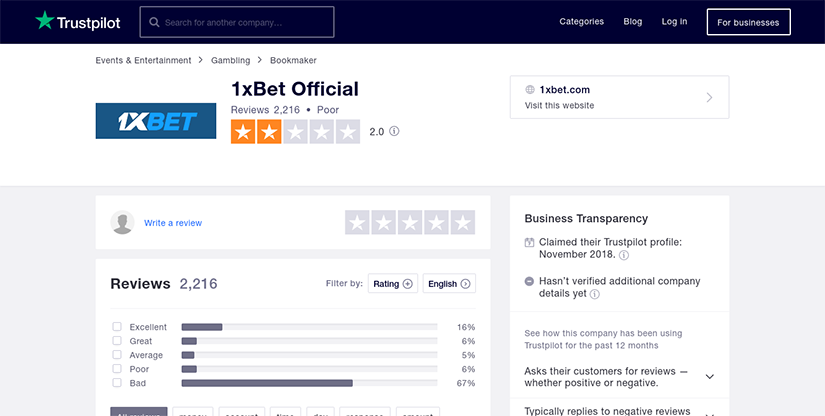Click the globe icon beside 1xbet.com
This screenshot has width=825, height=416.
pyautogui.click(x=530, y=90)
